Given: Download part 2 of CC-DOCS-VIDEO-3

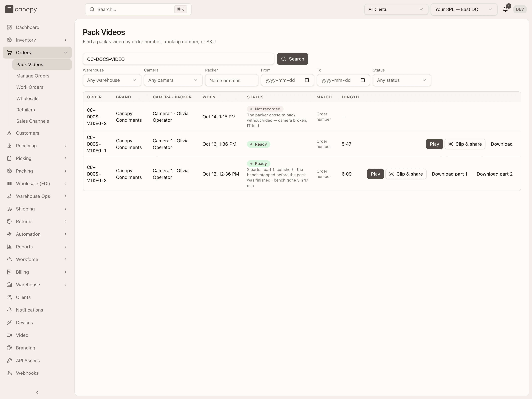Looking at the screenshot, I should click(x=494, y=174).
